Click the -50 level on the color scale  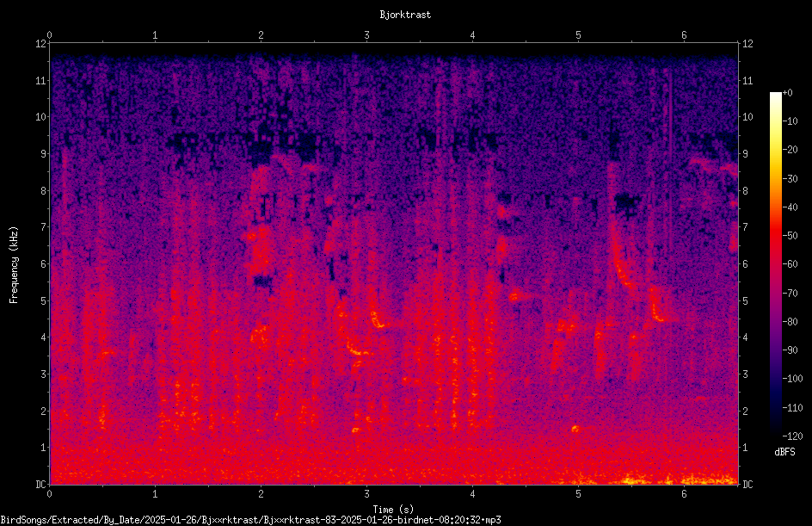790,236
